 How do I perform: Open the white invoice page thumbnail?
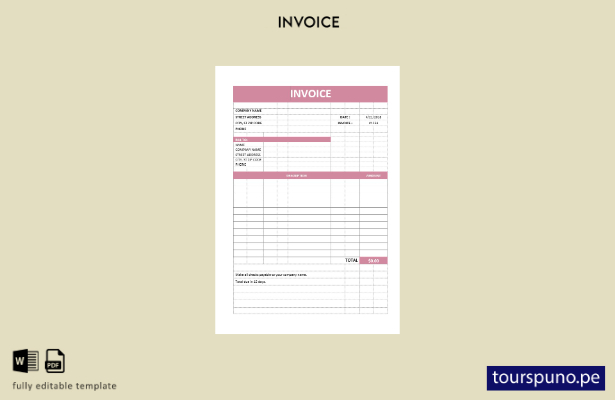pos(308,200)
